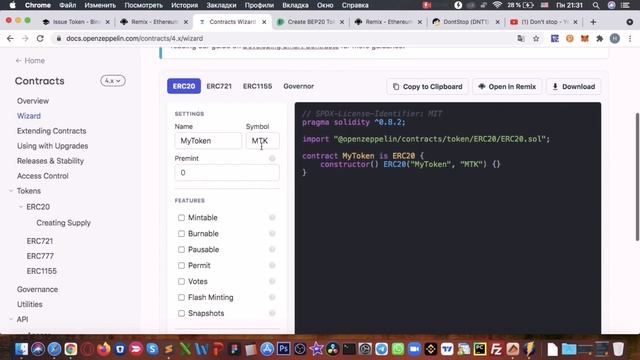Click the page vertical scrollbar
640x360 pixels.
pos(637,176)
